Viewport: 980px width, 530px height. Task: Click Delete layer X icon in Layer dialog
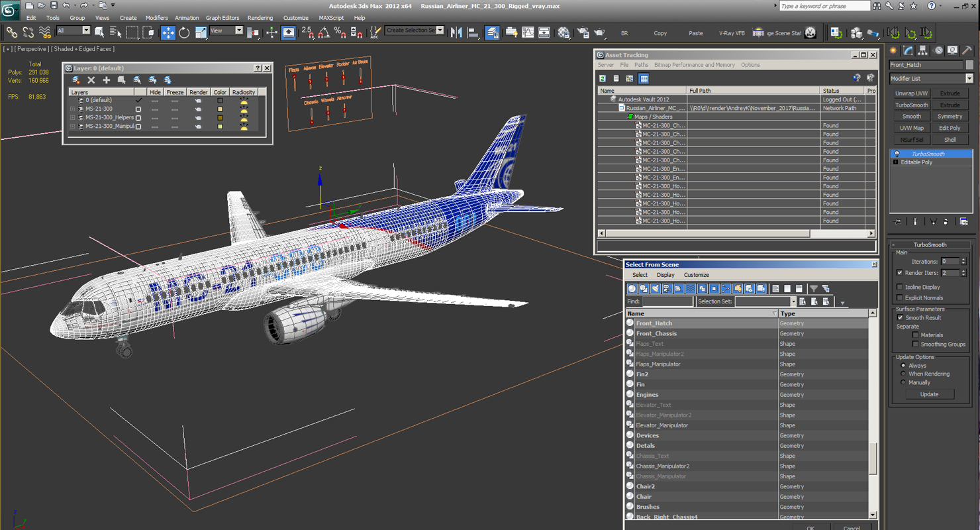click(91, 80)
